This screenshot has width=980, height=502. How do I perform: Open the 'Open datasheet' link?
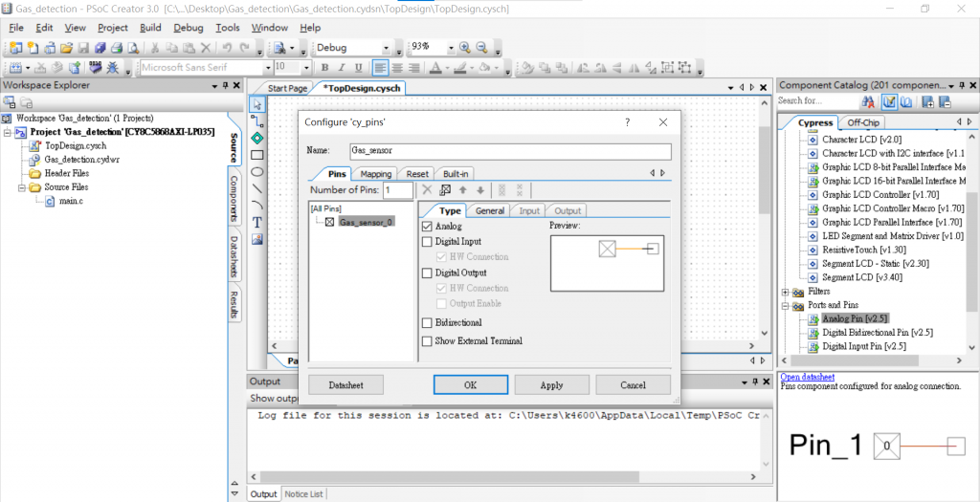pos(808,377)
